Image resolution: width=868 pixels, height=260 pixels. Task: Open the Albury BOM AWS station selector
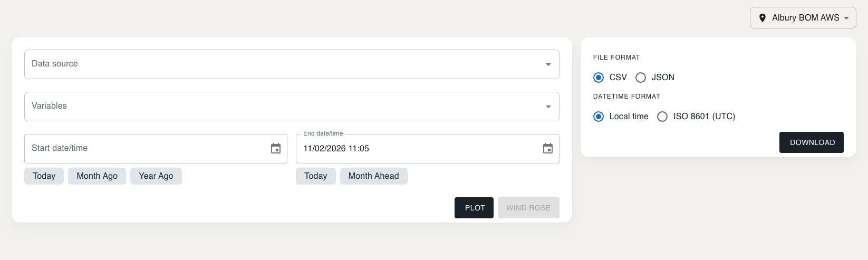(803, 18)
